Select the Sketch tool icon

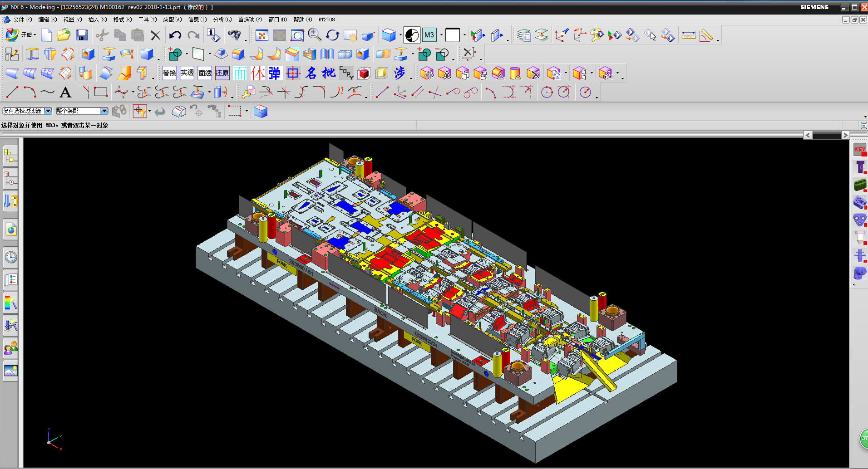click(x=12, y=54)
